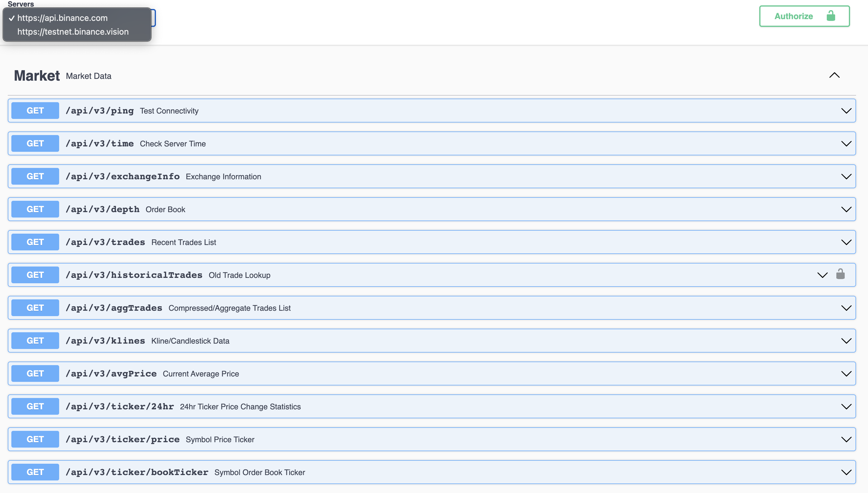868x493 pixels.
Task: Open the /api/v3/klines path link
Action: coord(105,341)
